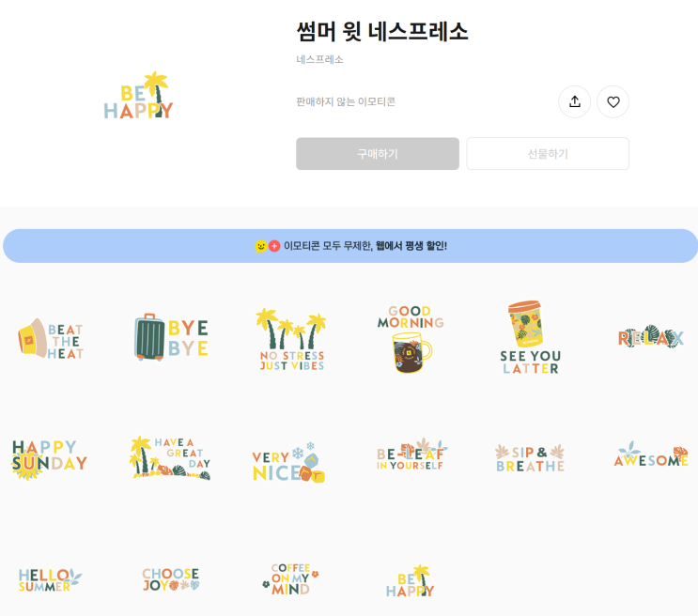698x616 pixels.
Task: Select the BEAT THE HEAT sticker
Action: point(51,339)
